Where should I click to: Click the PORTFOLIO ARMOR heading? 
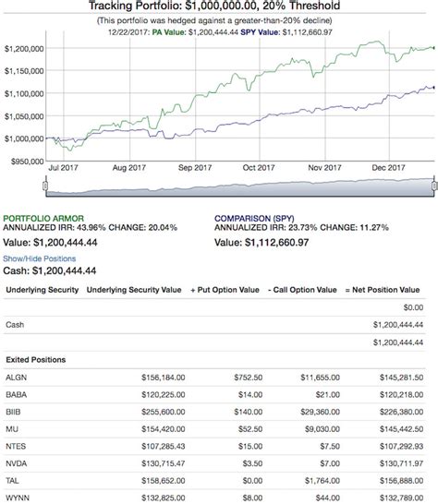click(x=43, y=219)
